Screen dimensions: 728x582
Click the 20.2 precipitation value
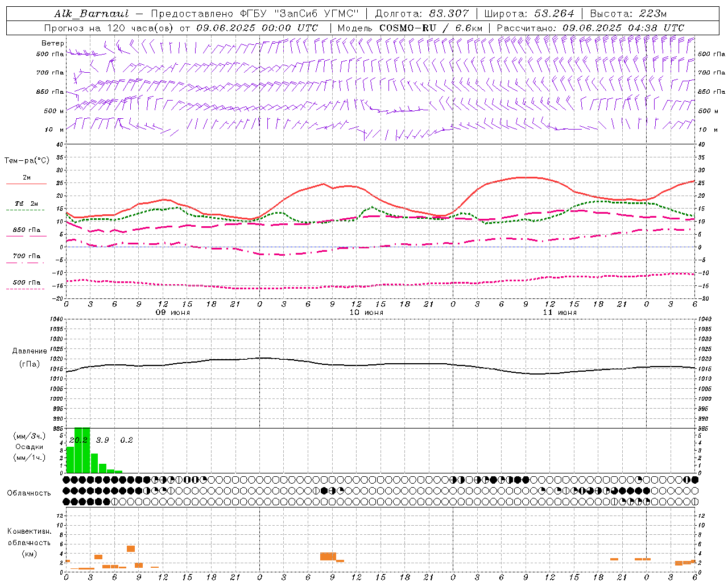coord(78,440)
